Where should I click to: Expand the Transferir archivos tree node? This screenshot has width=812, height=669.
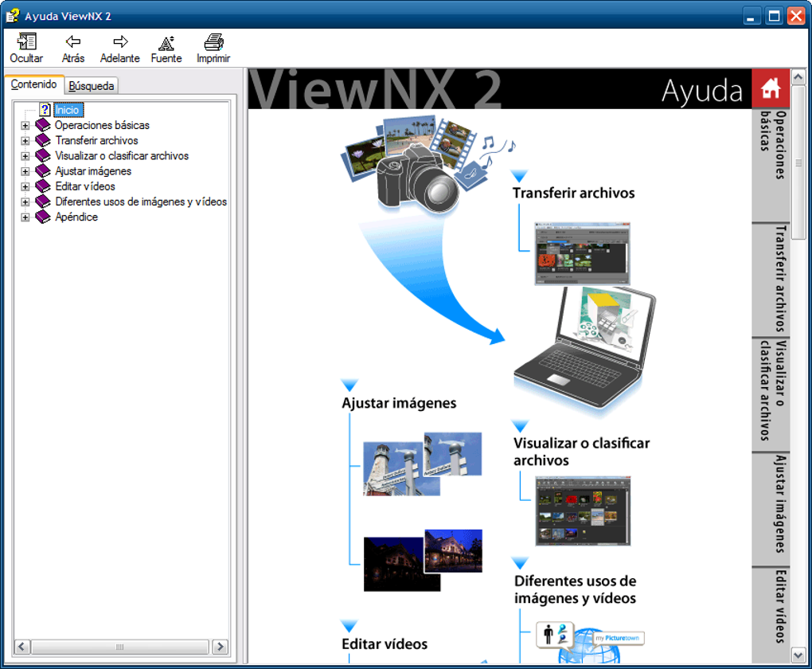click(25, 141)
